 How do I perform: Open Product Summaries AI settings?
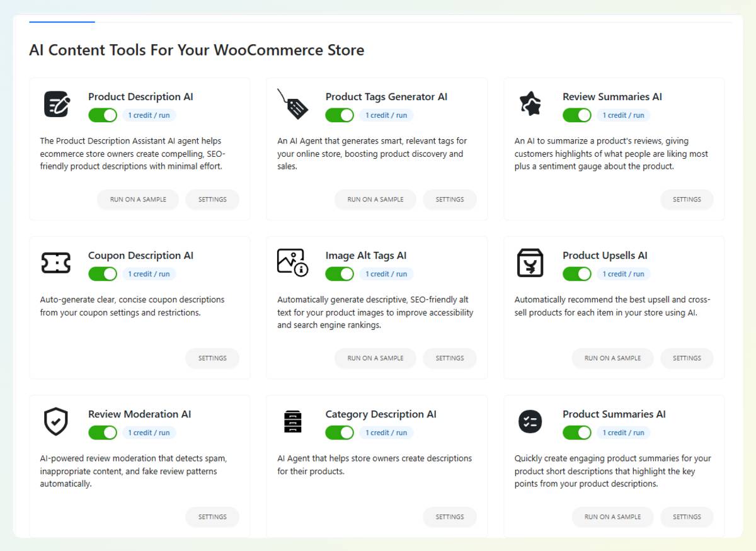(x=687, y=517)
